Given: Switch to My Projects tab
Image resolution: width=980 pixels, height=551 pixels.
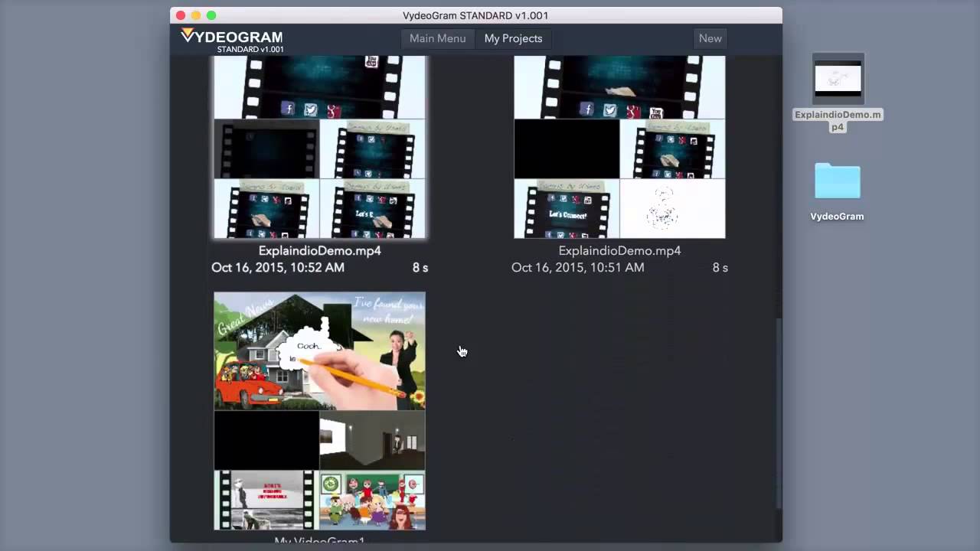Looking at the screenshot, I should (513, 38).
